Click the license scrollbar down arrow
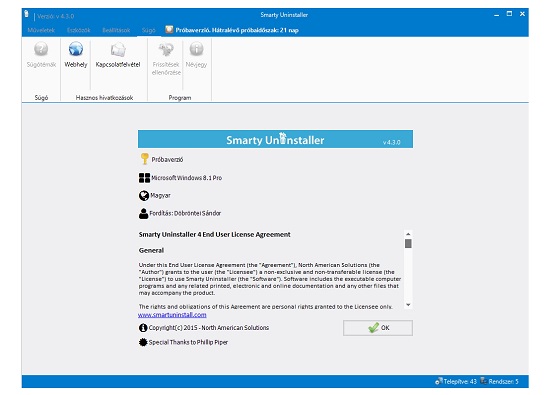The image size is (550, 395). tap(408, 305)
